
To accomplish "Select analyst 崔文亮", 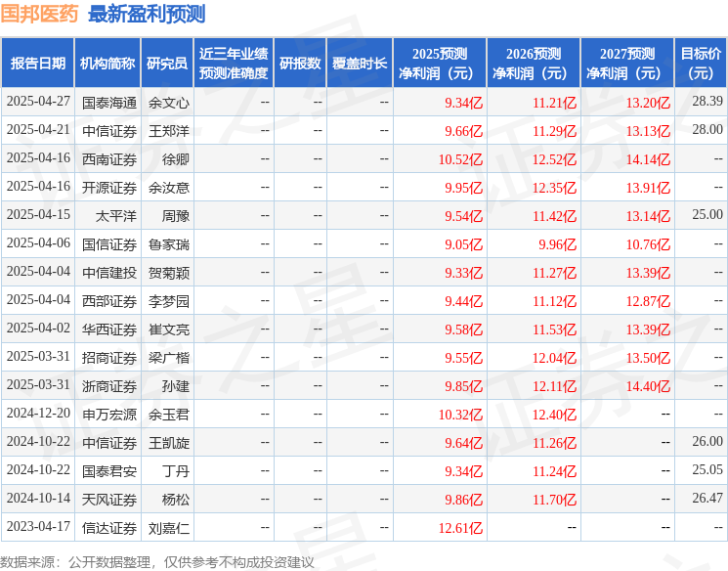I will pyautogui.click(x=168, y=329).
